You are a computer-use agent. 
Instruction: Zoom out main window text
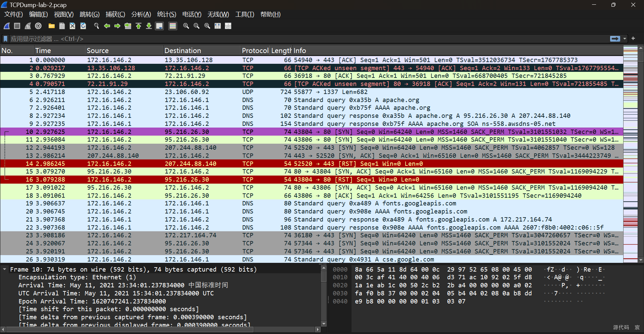pos(197,26)
